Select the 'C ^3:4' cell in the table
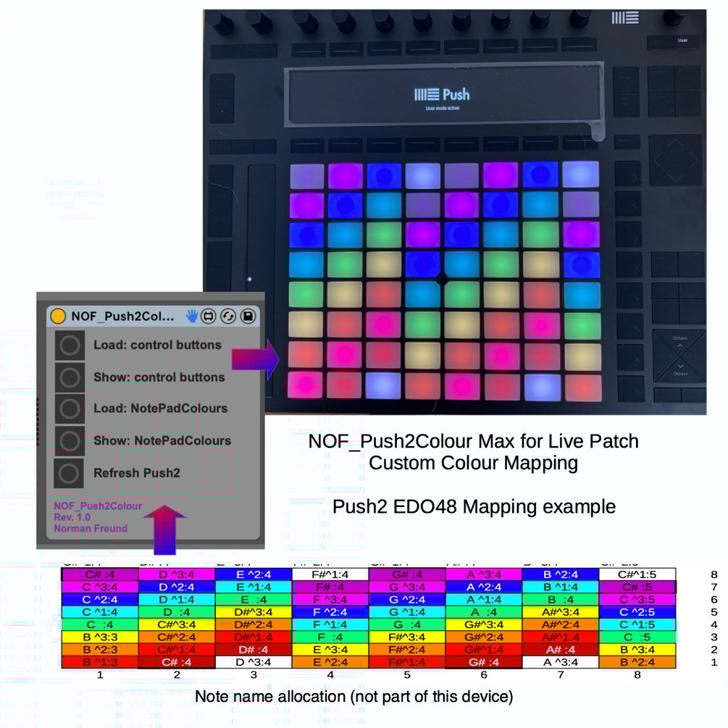Viewport: 728px width, 728px height. 100,587
